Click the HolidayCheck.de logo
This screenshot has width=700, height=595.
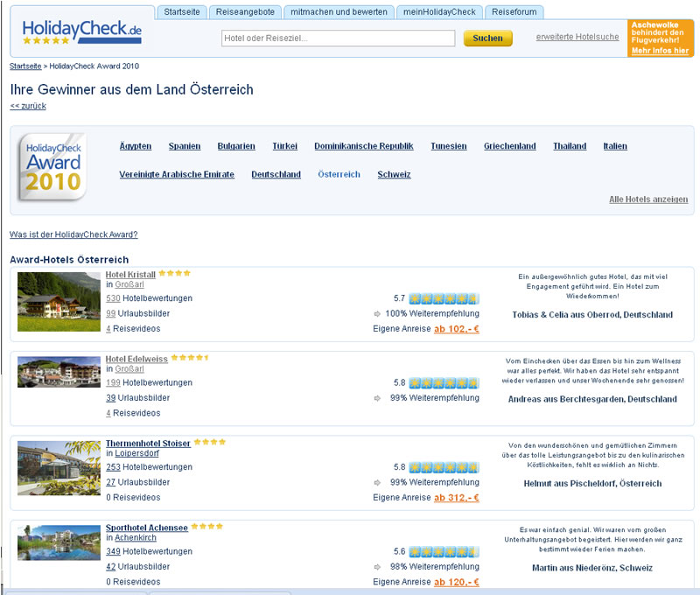click(x=81, y=31)
